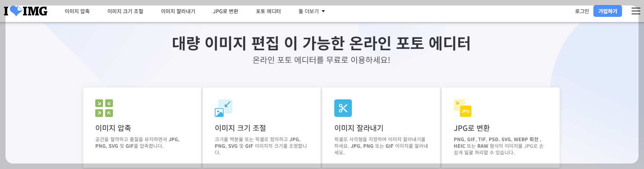Click the green compress arrows icon
644x169 pixels.
tap(104, 108)
